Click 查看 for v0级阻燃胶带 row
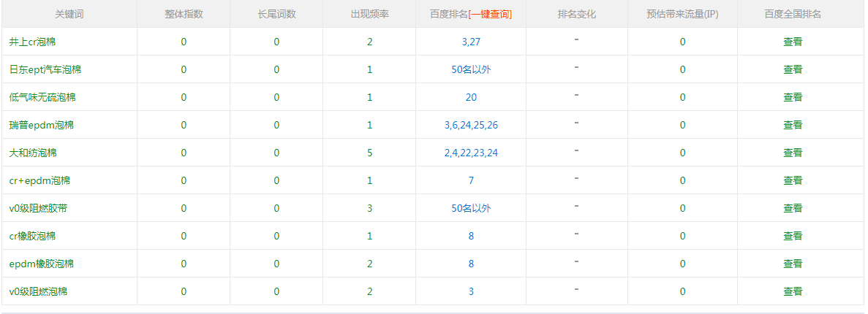Image resolution: width=868 pixels, height=314 pixels. coord(793,208)
